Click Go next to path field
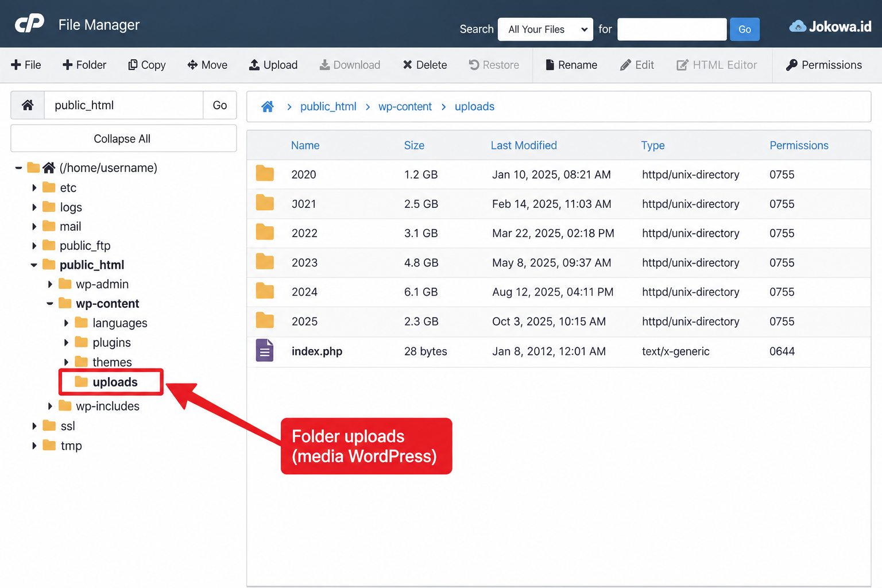The width and height of the screenshot is (882, 588). point(220,105)
